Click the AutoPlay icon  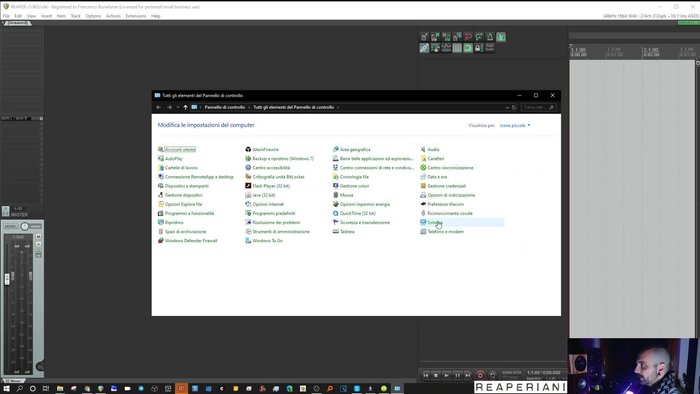[x=161, y=158]
